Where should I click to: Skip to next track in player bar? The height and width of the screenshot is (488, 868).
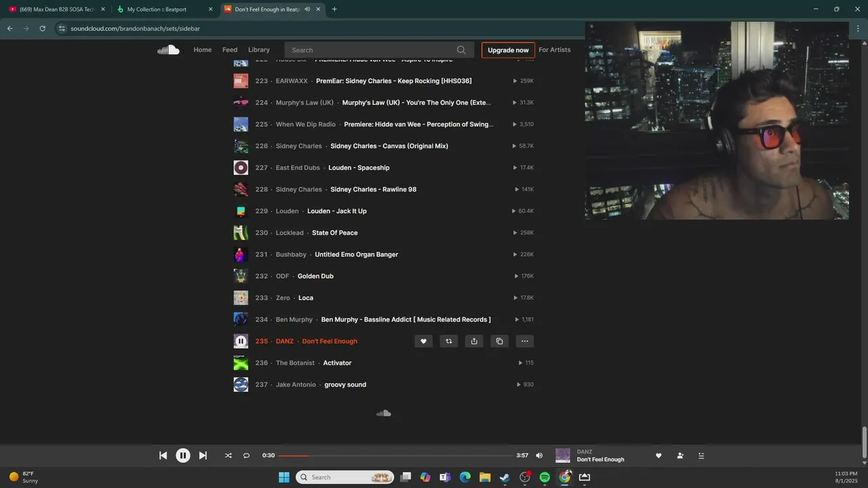pos(203,455)
